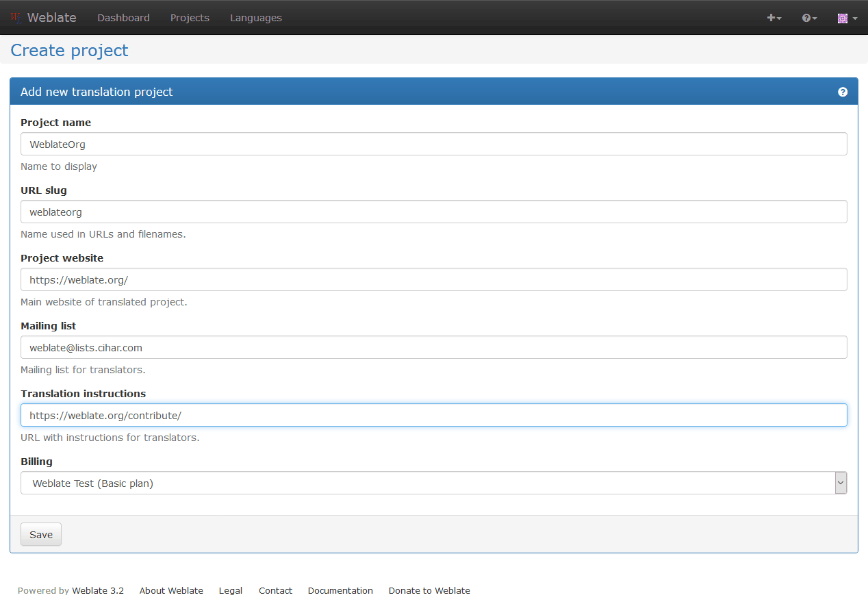Viewport: 868px width, 604px height.
Task: Click the 'Translation instructions' label
Action: pyautogui.click(x=83, y=394)
